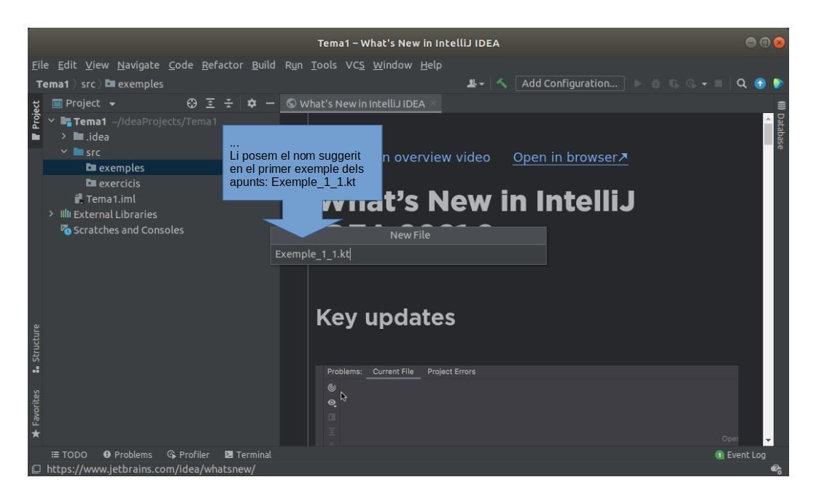
Task: Click the Collapse All icon in Project panel
Action: (228, 104)
